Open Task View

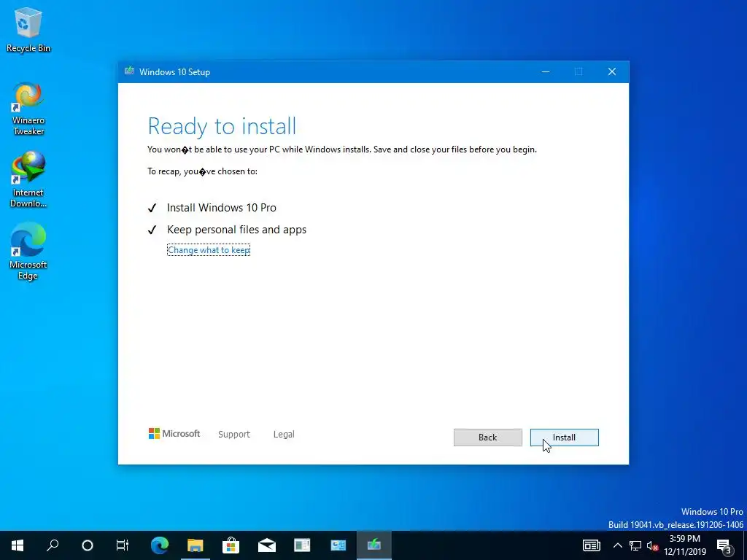click(123, 545)
